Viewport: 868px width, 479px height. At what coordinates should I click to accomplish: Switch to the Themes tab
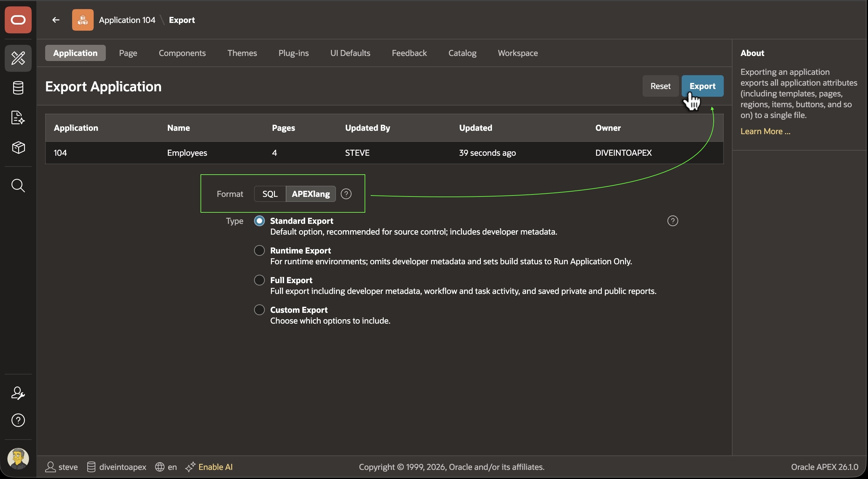242,53
